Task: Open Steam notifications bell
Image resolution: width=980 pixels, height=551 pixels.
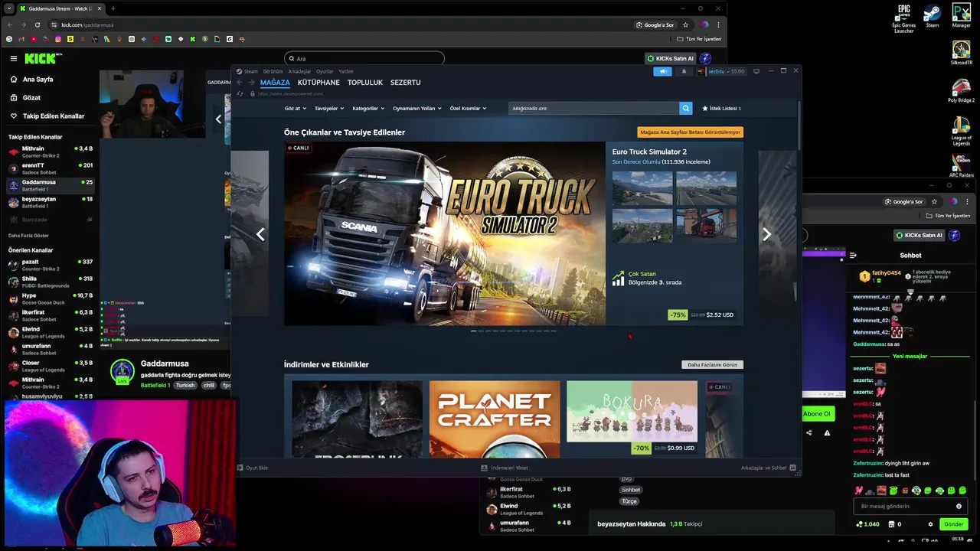Action: [x=684, y=71]
